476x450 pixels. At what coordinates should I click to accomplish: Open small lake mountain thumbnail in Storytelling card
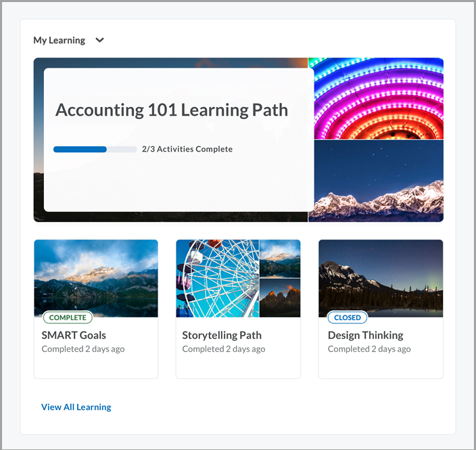pos(280,258)
